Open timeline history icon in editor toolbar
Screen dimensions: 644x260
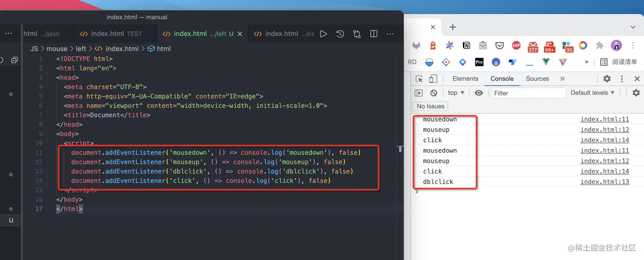(340, 34)
